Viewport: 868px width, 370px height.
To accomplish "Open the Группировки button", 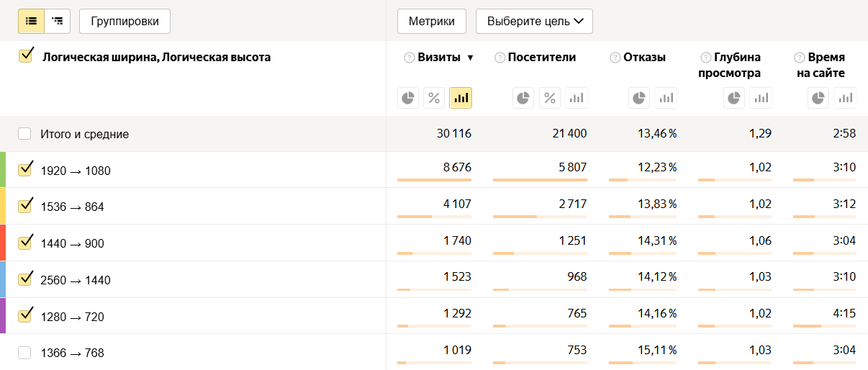I will [x=125, y=22].
